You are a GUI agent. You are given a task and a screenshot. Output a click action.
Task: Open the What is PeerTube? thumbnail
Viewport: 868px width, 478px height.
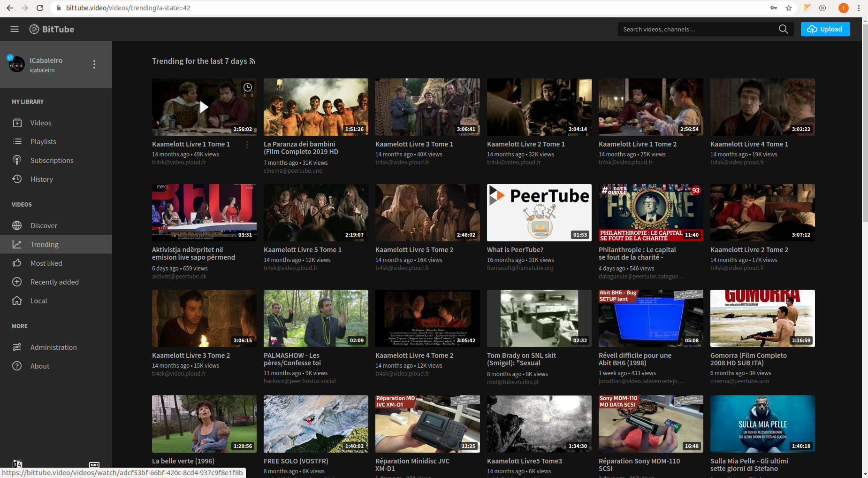[539, 213]
